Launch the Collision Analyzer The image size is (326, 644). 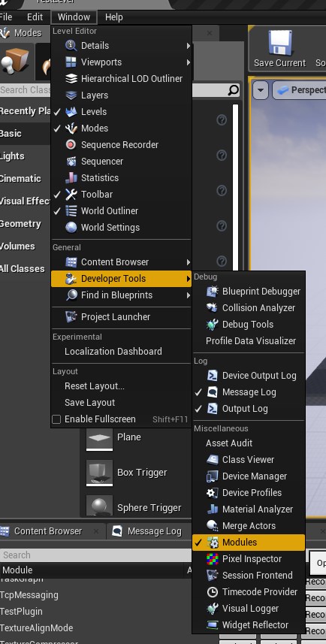[249, 307]
